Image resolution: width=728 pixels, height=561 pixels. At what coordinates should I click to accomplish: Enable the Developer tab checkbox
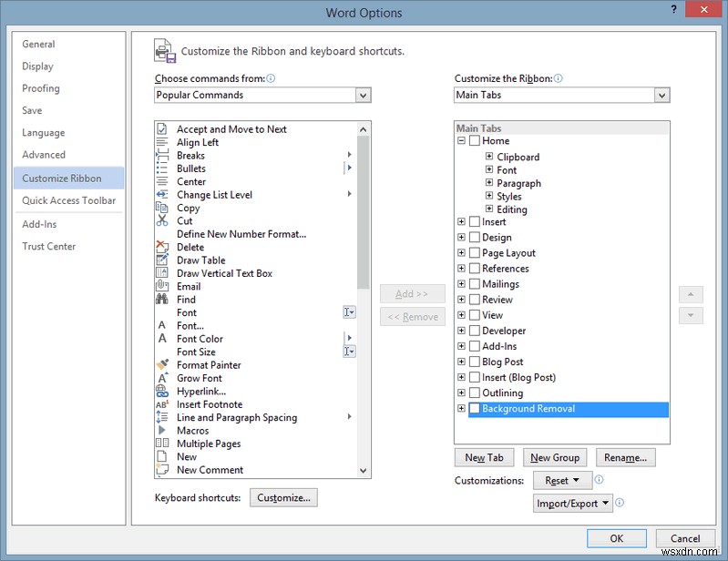474,331
